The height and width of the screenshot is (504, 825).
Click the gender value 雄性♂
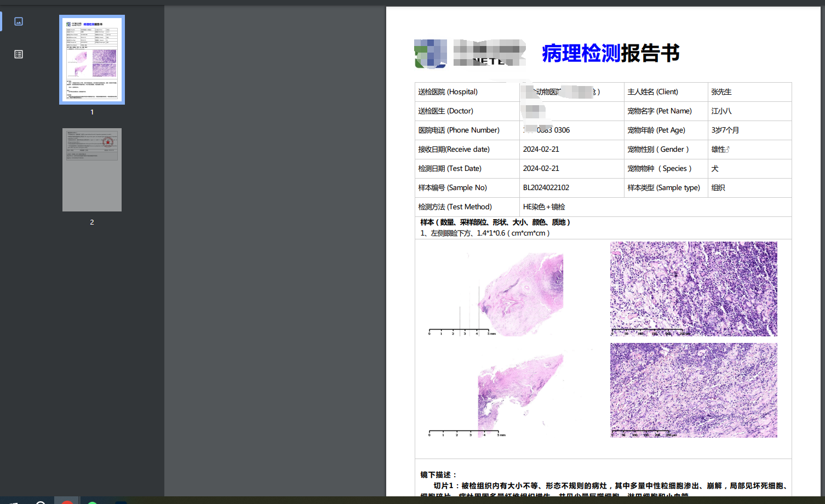[720, 150]
